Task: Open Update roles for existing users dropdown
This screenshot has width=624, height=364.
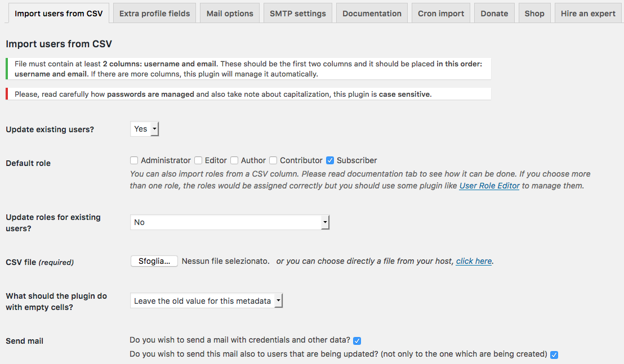Action: click(x=229, y=222)
